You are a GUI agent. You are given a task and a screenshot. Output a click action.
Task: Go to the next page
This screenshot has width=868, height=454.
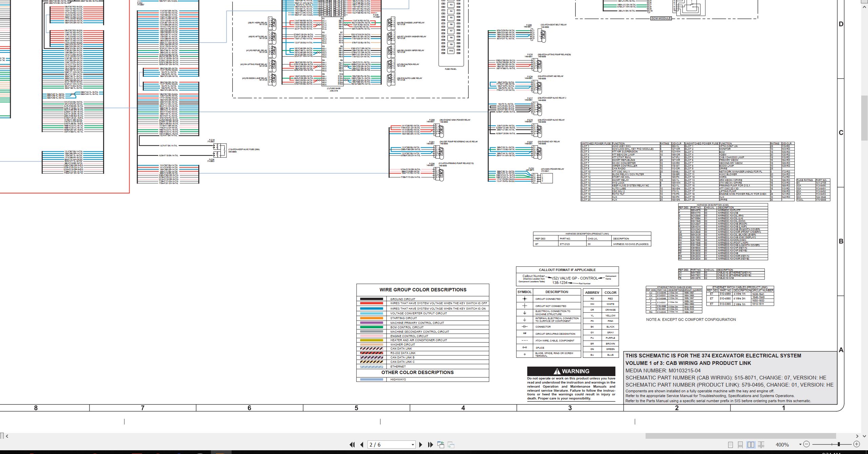(421, 445)
